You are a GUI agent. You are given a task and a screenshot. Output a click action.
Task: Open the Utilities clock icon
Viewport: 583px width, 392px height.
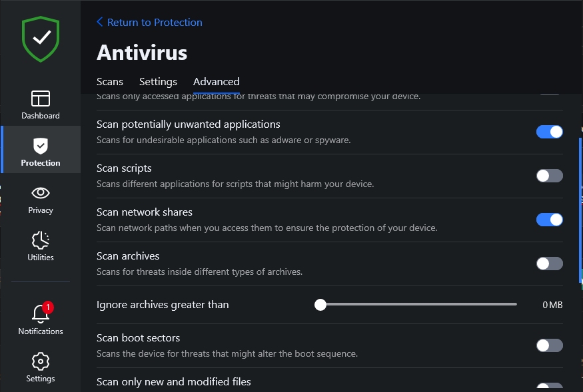pyautogui.click(x=41, y=240)
